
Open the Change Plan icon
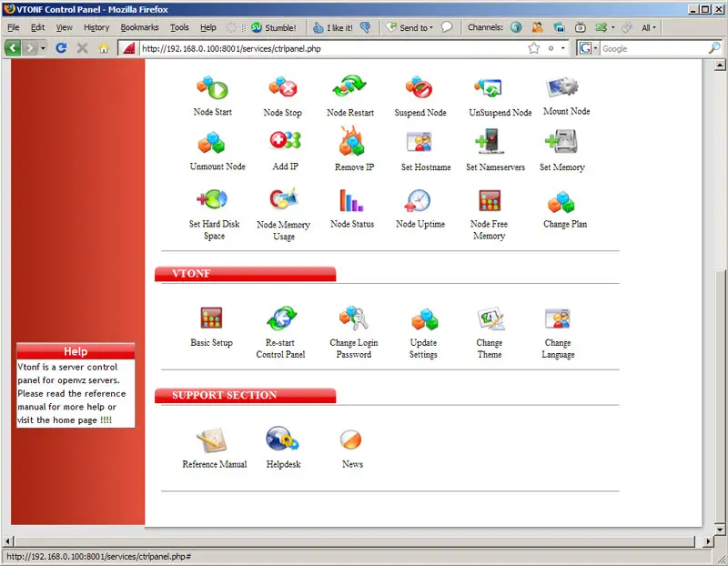[561, 201]
